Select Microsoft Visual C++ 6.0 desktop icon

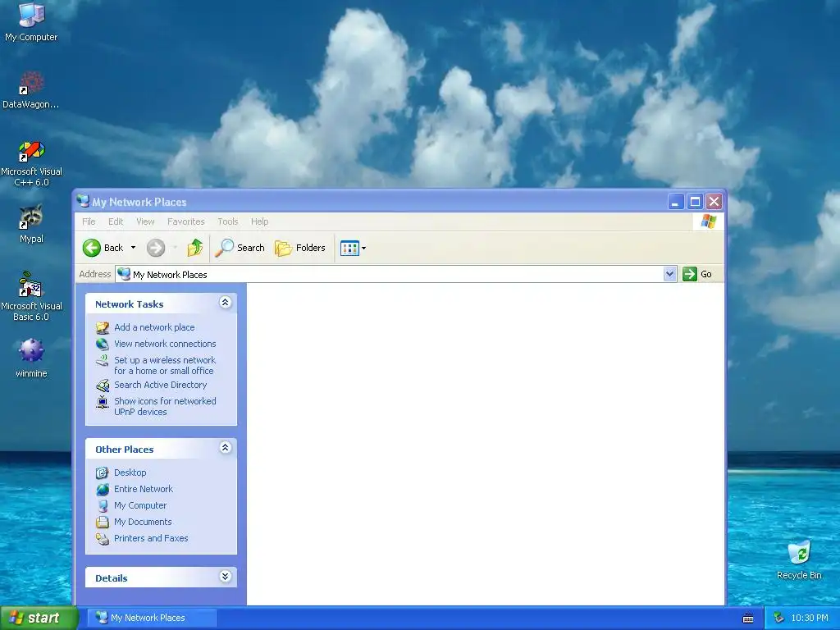click(x=31, y=163)
